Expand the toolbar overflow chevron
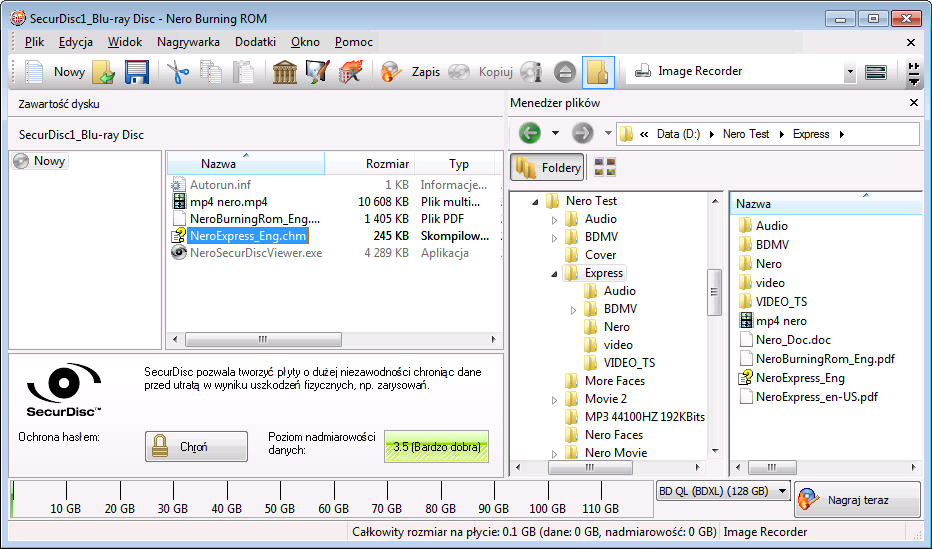Viewport: 932px width, 549px height. 914,73
